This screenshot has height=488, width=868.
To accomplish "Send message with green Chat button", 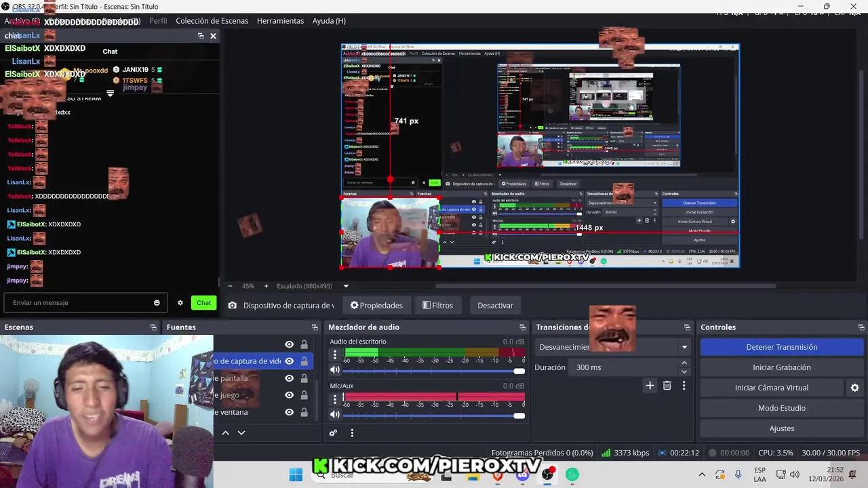I will pos(204,303).
